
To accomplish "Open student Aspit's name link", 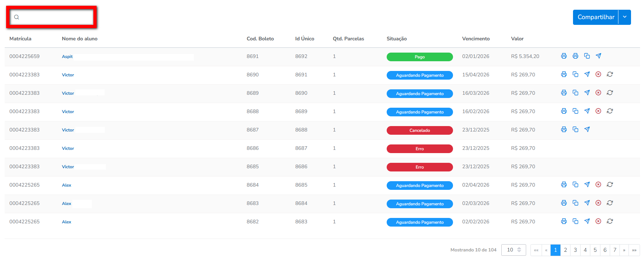I will tap(67, 57).
